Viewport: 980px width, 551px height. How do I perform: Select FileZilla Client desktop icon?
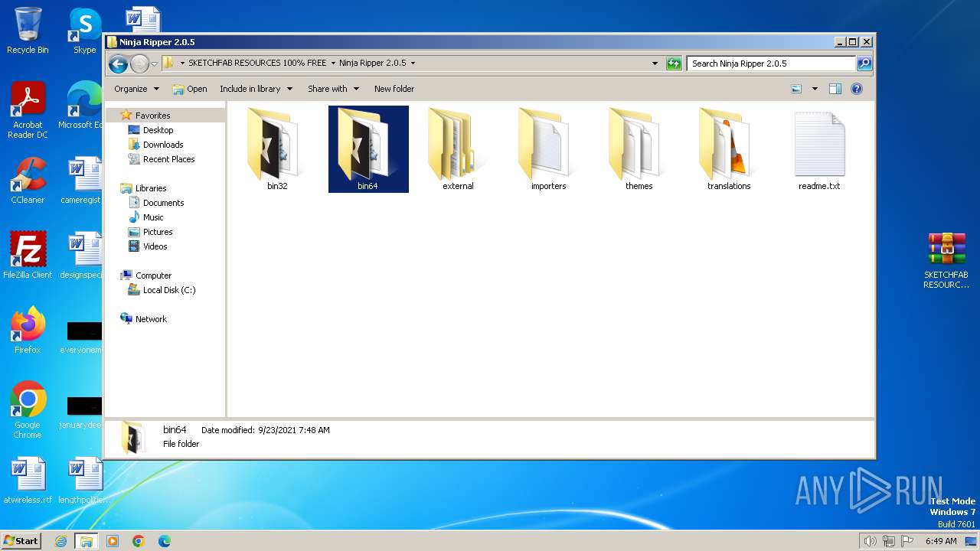point(28,255)
